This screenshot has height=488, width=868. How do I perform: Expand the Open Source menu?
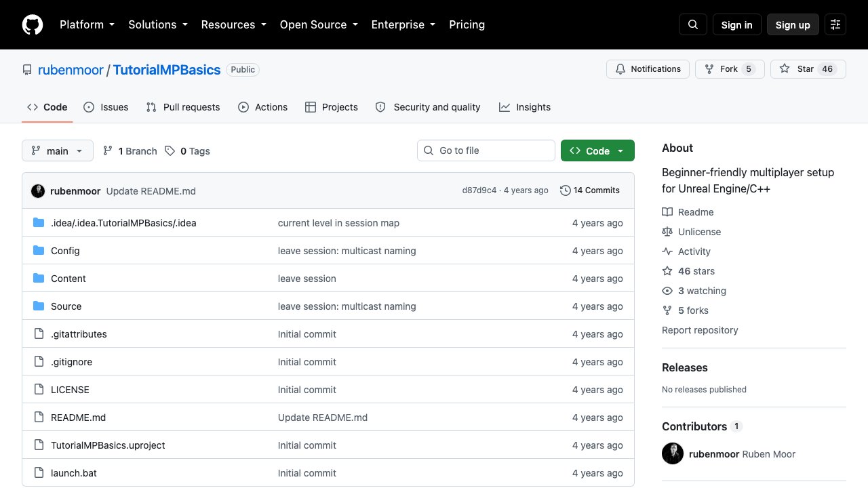(x=318, y=24)
